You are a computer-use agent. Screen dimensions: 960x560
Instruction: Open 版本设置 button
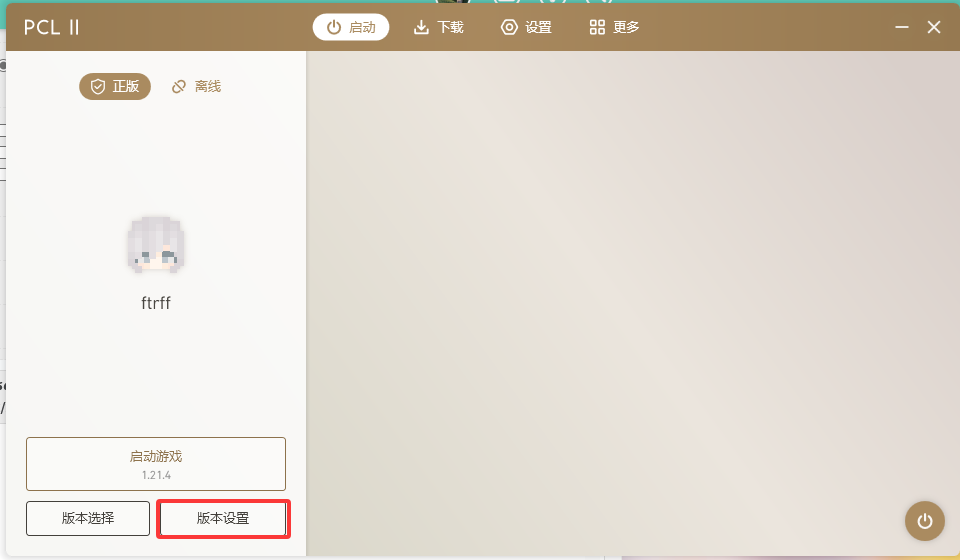[223, 518]
